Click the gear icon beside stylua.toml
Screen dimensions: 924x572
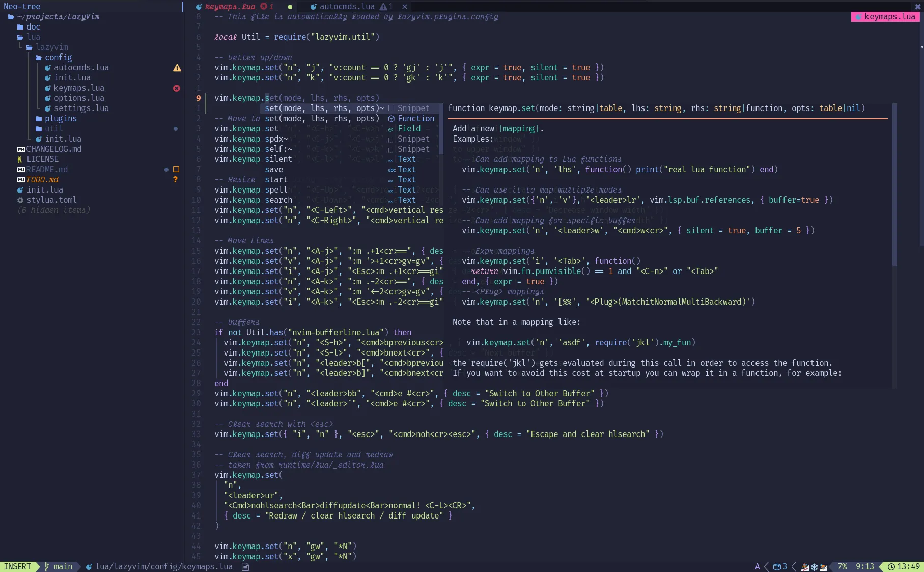tap(20, 200)
